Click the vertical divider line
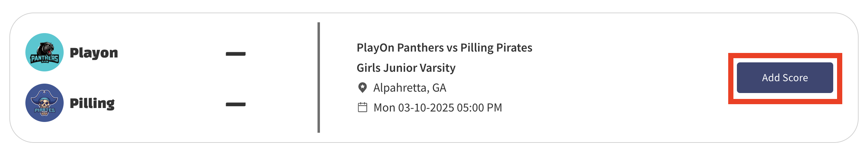Image resolution: width=868 pixels, height=154 pixels. tap(319, 77)
